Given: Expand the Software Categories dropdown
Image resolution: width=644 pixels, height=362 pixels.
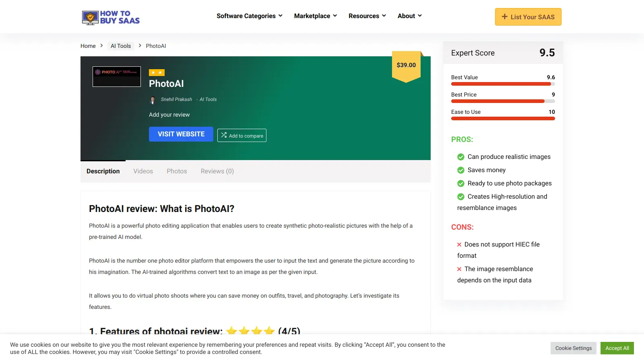Looking at the screenshot, I should [x=249, y=16].
